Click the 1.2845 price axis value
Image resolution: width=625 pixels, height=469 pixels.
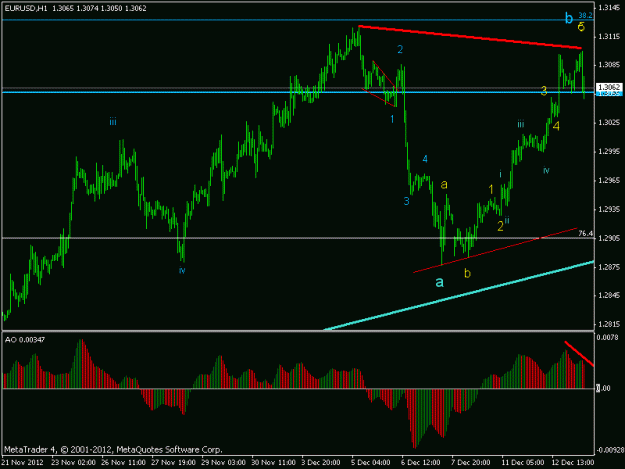(x=609, y=295)
